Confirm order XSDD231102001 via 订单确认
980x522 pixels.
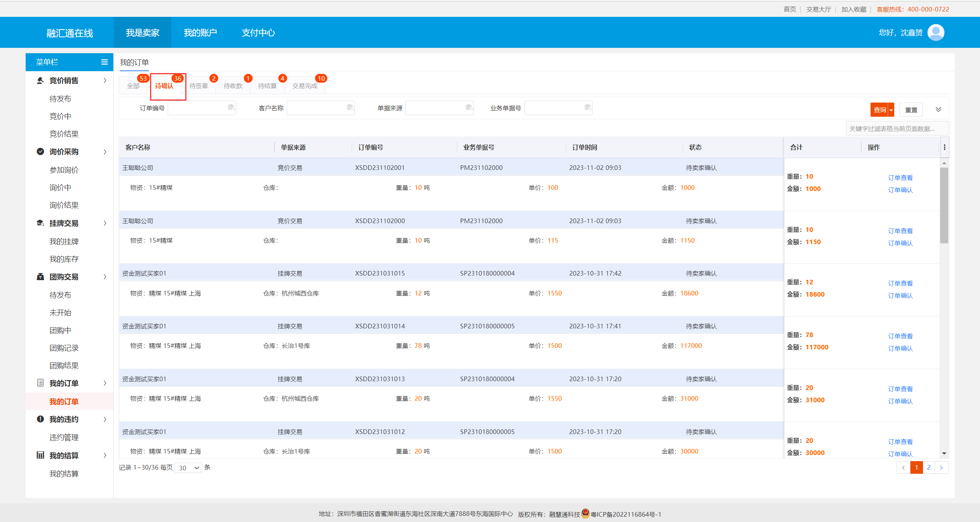pyautogui.click(x=900, y=190)
